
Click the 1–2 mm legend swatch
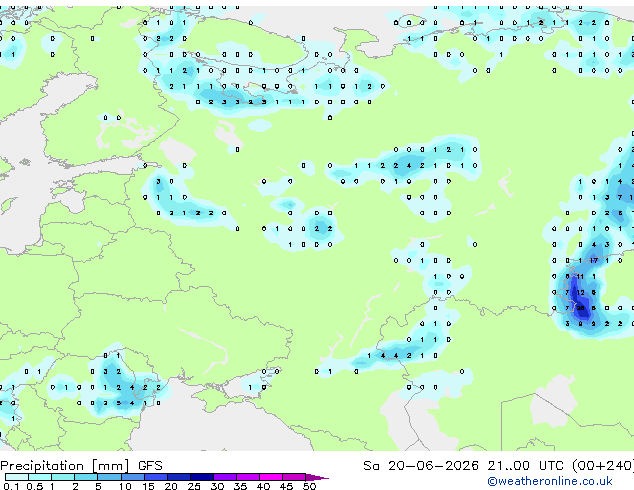[x=63, y=477]
